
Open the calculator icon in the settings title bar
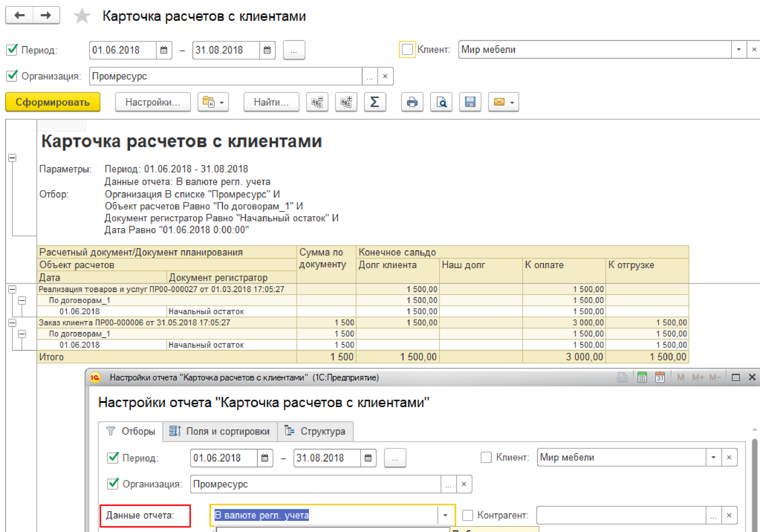point(642,377)
